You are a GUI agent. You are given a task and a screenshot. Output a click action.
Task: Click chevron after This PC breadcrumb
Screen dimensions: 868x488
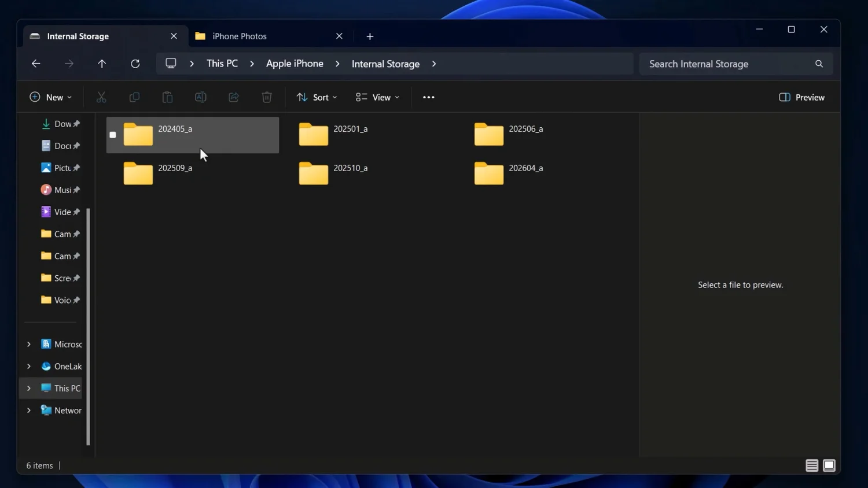pyautogui.click(x=252, y=64)
